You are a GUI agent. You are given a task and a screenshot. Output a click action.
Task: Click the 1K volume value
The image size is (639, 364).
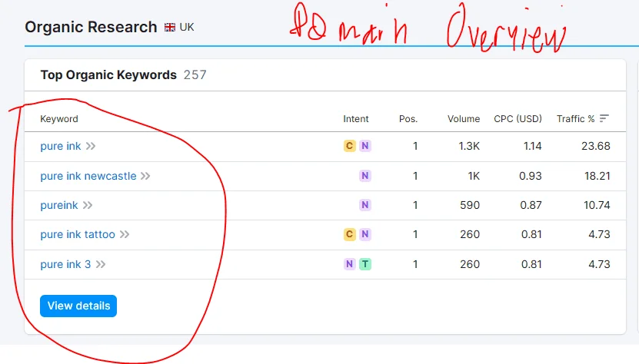pos(474,176)
